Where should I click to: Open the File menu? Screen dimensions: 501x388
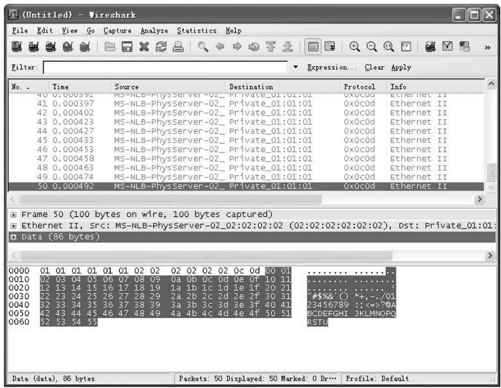[20, 31]
